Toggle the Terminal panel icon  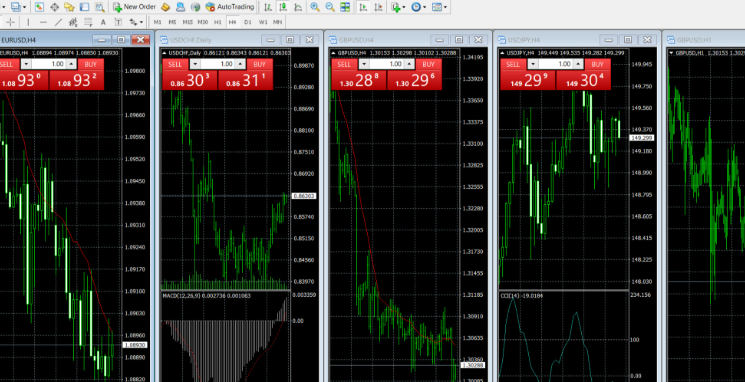click(85, 7)
